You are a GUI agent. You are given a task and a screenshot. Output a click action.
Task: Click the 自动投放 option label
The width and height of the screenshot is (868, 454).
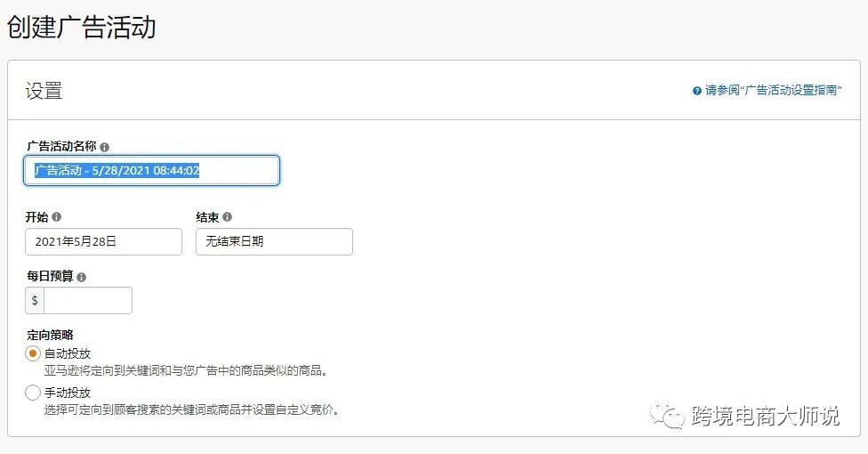click(x=68, y=353)
